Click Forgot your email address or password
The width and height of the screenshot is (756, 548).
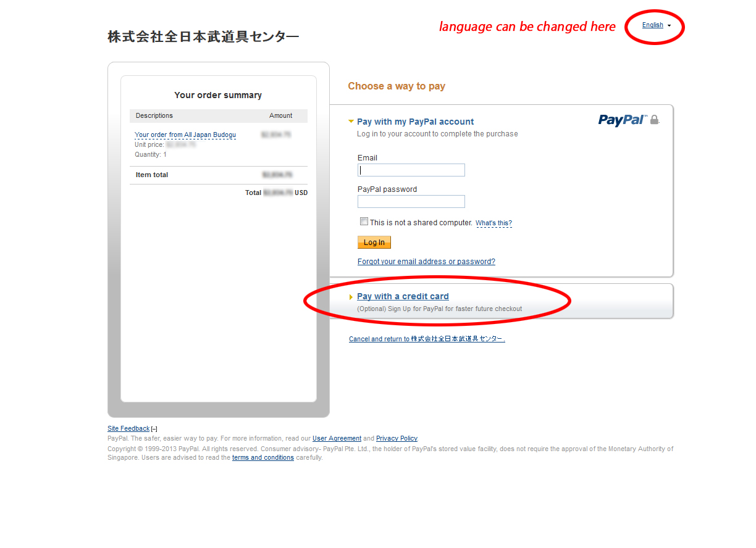point(426,262)
